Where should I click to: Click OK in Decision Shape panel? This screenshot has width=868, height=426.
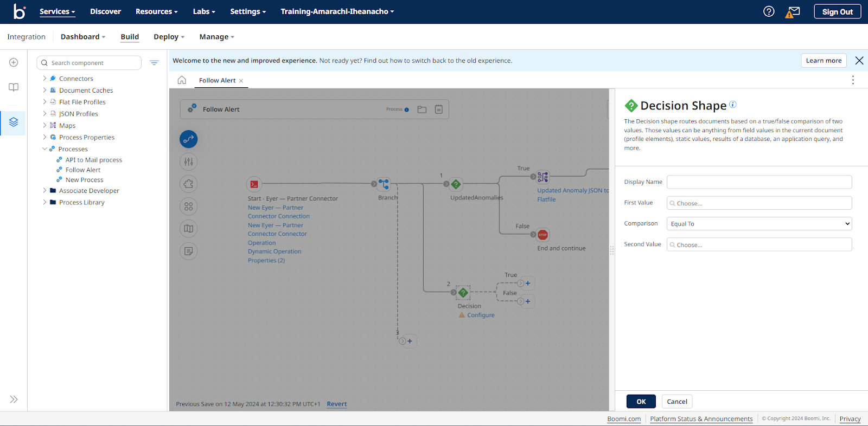point(641,402)
